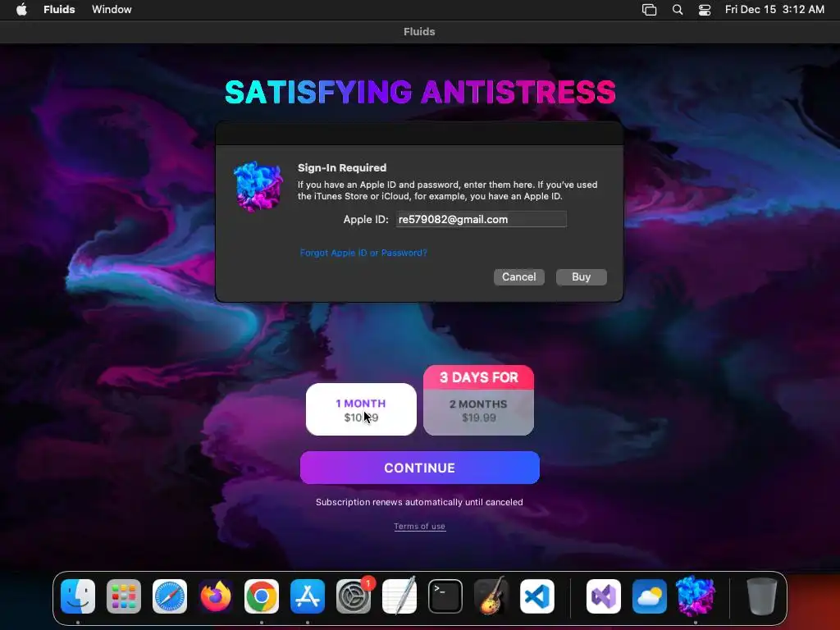Open the Terms of use link

[419, 526]
